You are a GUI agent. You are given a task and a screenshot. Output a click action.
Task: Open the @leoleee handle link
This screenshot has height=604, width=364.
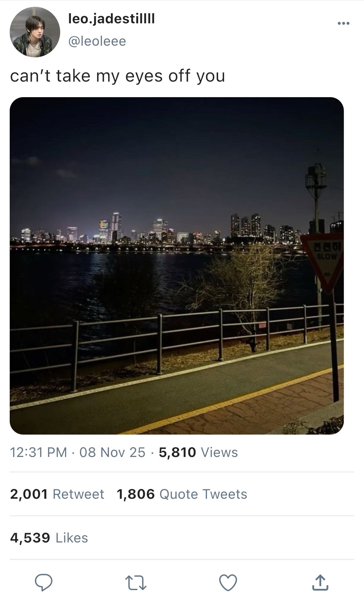pyautogui.click(x=97, y=41)
